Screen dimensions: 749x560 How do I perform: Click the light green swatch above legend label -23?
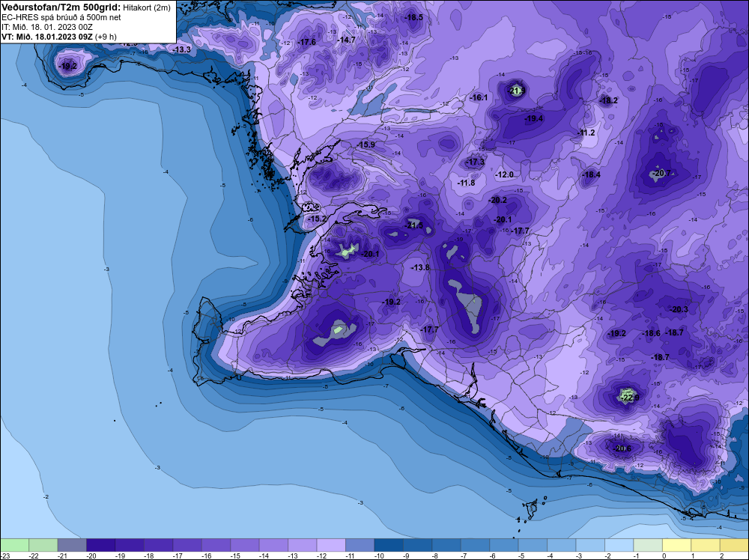pos(14,545)
